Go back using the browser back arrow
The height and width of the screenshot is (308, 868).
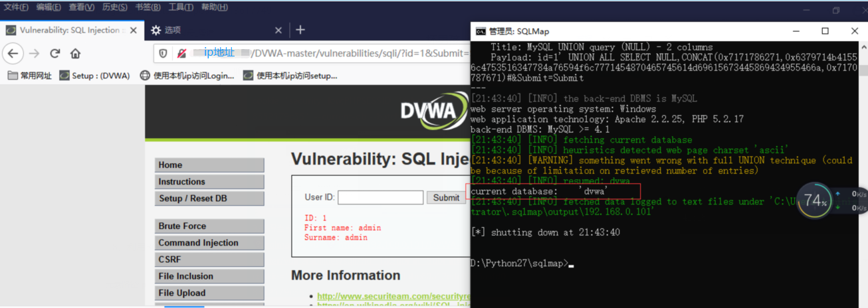(13, 53)
